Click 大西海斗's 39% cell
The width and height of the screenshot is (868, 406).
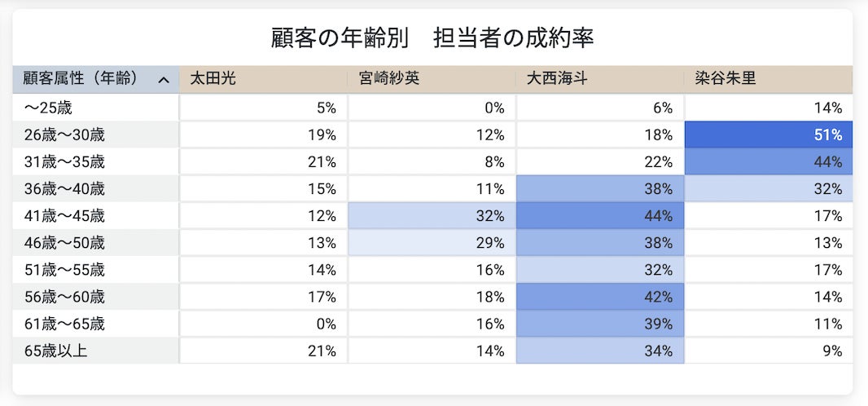600,324
